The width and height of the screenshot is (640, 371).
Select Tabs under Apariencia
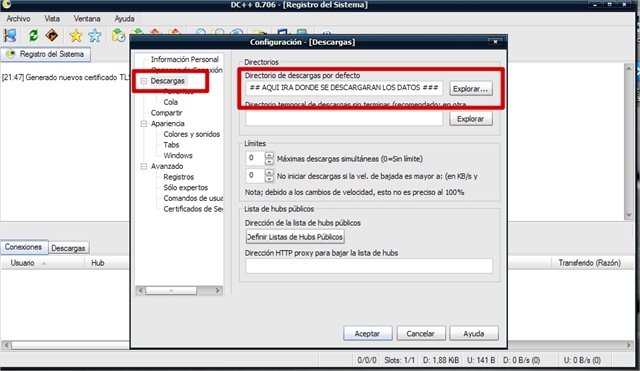171,144
